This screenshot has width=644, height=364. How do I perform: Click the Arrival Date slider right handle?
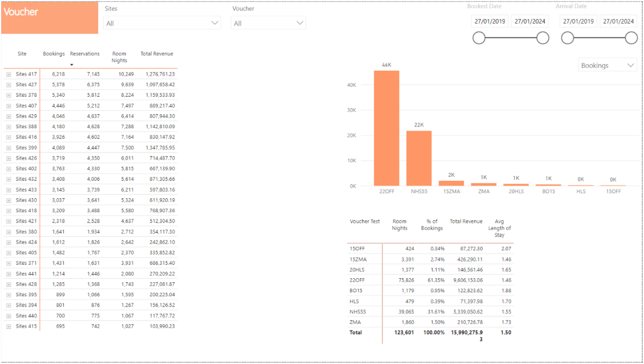(x=631, y=38)
